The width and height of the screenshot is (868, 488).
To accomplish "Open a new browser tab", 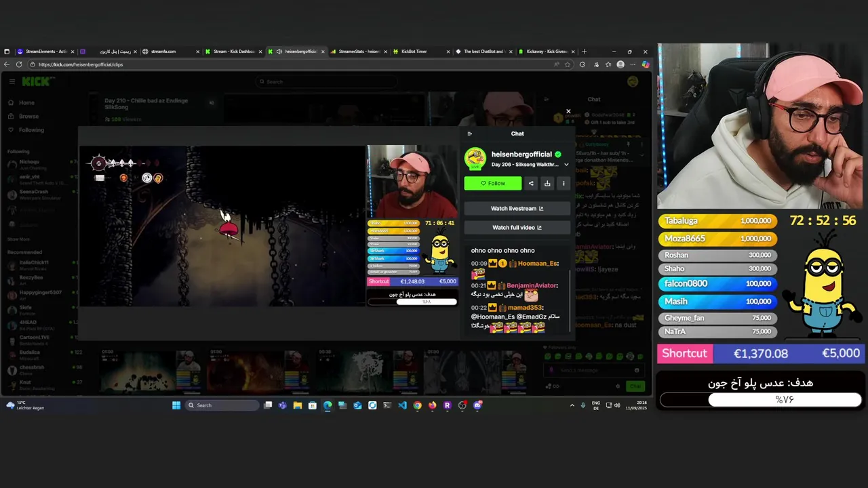I will click(584, 52).
